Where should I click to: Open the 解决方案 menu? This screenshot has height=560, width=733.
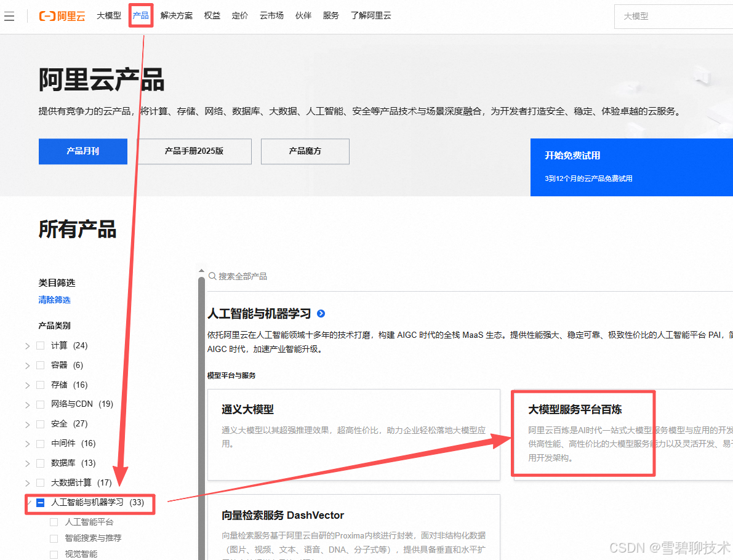pos(176,16)
